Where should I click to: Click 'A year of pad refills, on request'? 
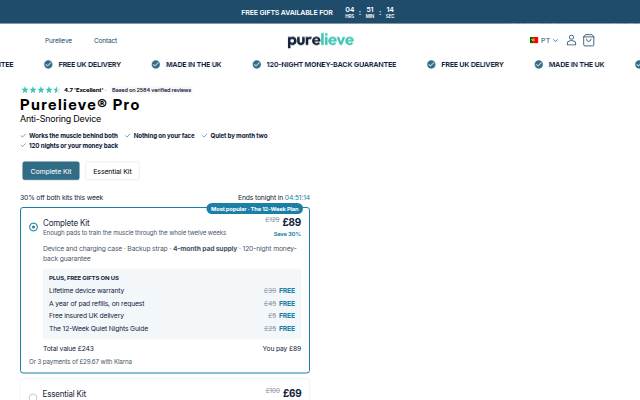pyautogui.click(x=96, y=304)
